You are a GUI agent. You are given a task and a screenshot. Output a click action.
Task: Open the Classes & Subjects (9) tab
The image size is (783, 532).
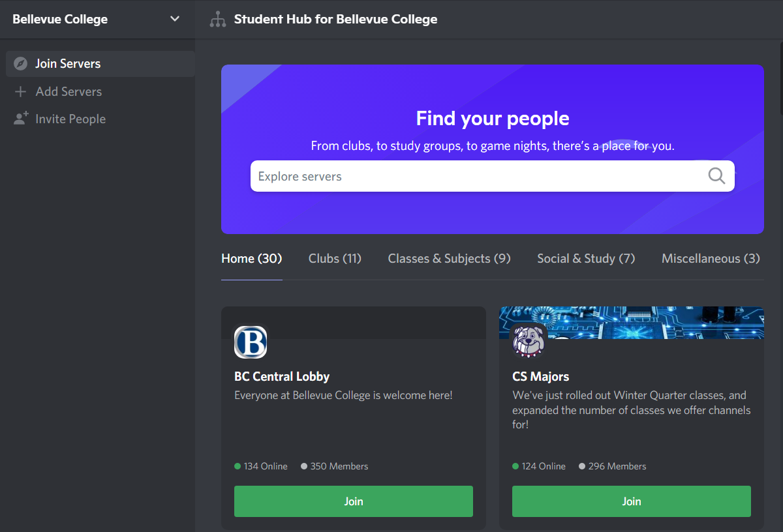pyautogui.click(x=449, y=259)
